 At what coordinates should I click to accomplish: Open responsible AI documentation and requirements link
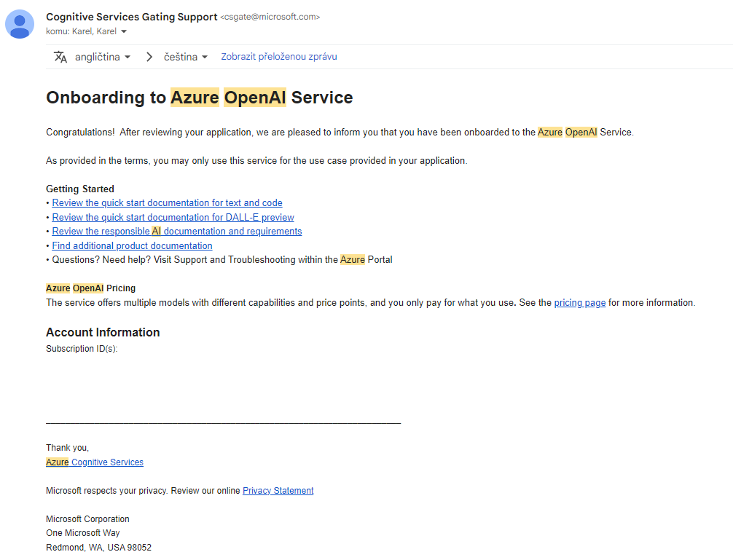tap(177, 231)
